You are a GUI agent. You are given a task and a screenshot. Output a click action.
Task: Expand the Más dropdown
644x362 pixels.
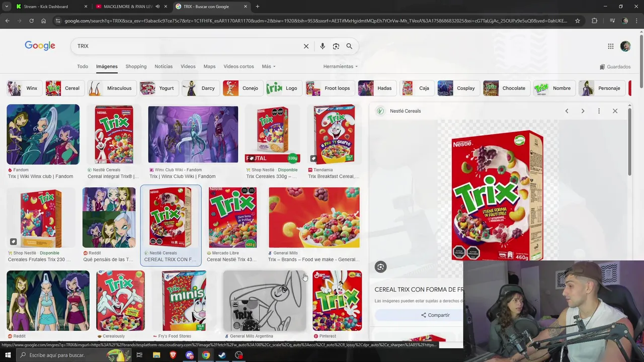point(269,66)
